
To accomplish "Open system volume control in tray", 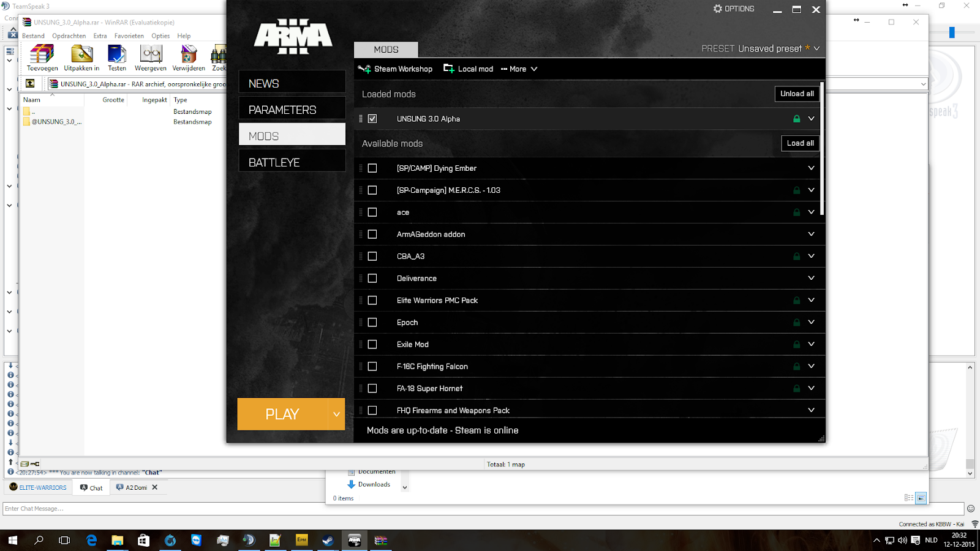I will (902, 540).
